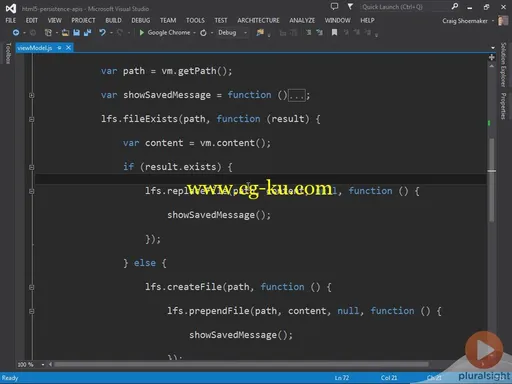This screenshot has height=384, width=512.
Task: Open the BUILD menu
Action: (113, 20)
